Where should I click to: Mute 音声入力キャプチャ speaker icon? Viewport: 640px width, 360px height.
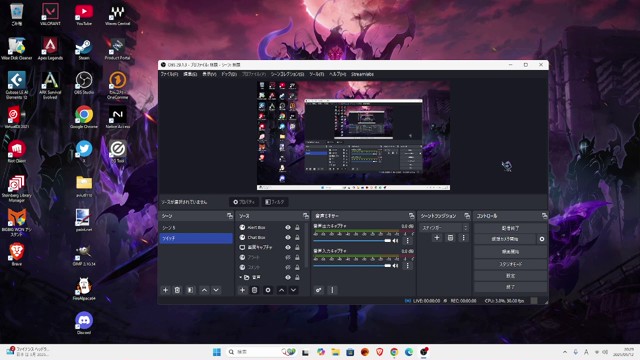point(395,266)
